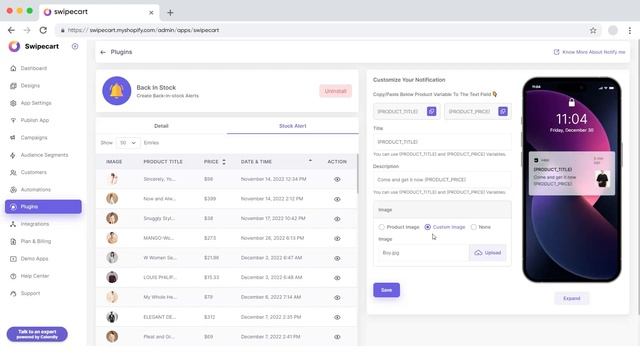640x360 pixels.
Task: Open the Show entries dropdown
Action: pos(128,143)
